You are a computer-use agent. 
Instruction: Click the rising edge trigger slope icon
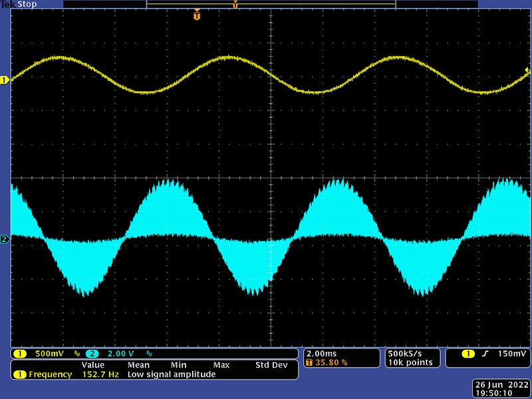coord(485,353)
